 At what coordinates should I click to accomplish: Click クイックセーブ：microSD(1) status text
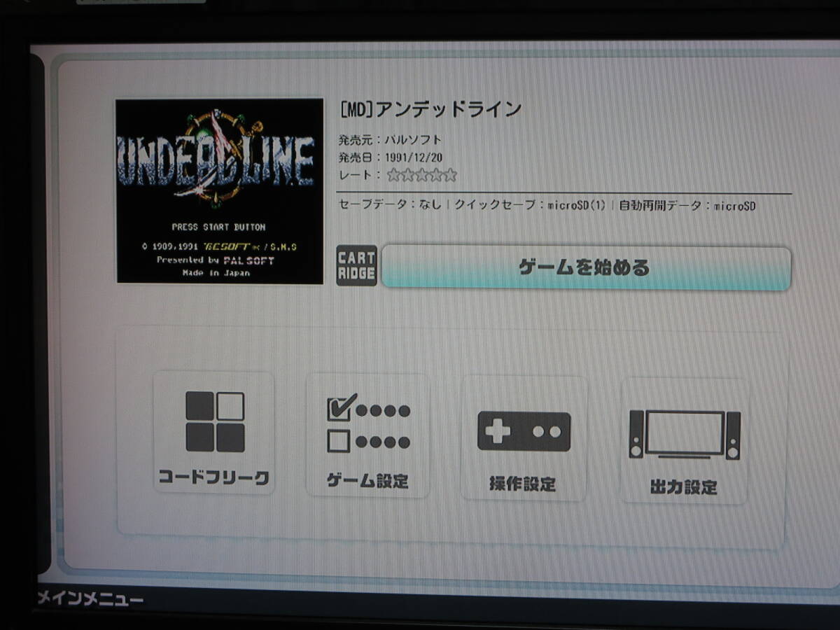point(531,206)
